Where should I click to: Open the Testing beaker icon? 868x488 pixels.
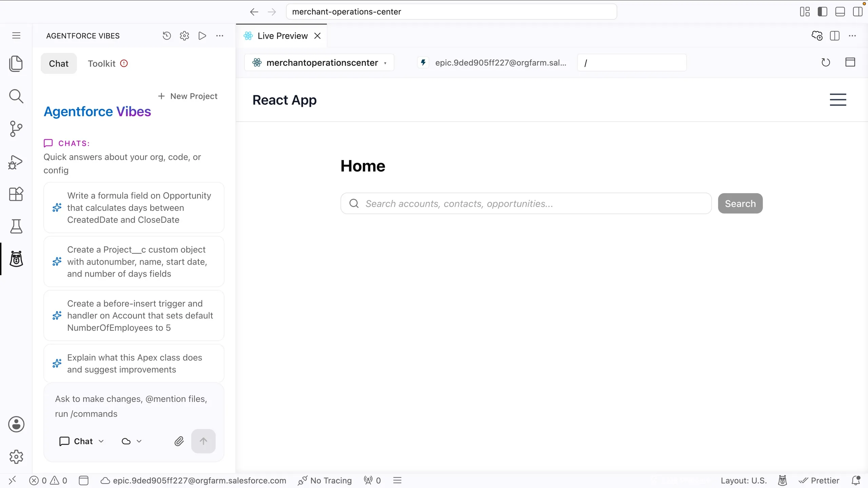pyautogui.click(x=16, y=226)
